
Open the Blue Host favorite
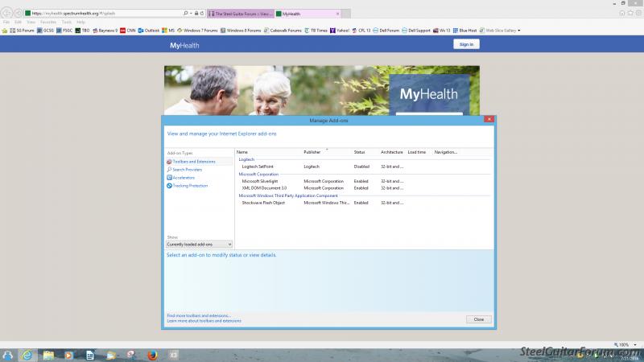[464, 31]
